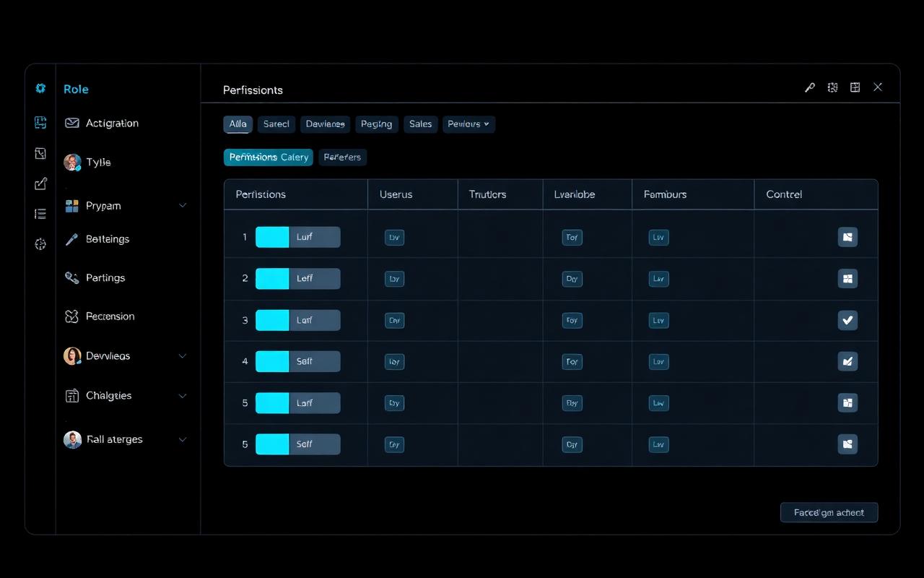This screenshot has width=924, height=578.
Task: Expand the Prypam sidebar section
Action: (x=183, y=206)
